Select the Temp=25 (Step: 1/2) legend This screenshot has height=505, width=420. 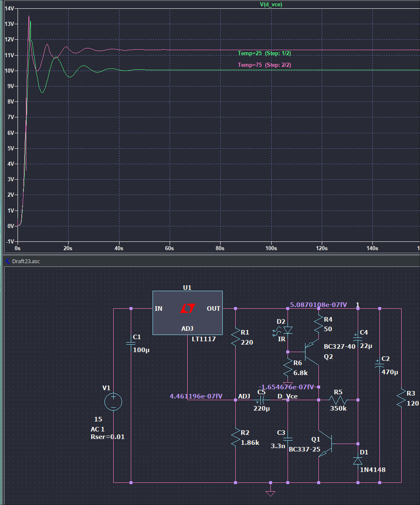pos(265,53)
